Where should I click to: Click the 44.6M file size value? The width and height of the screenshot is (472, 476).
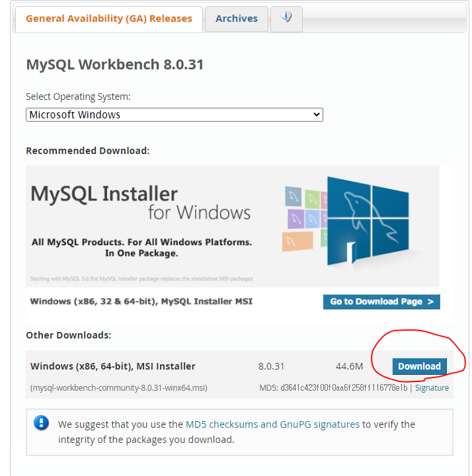pos(349,366)
